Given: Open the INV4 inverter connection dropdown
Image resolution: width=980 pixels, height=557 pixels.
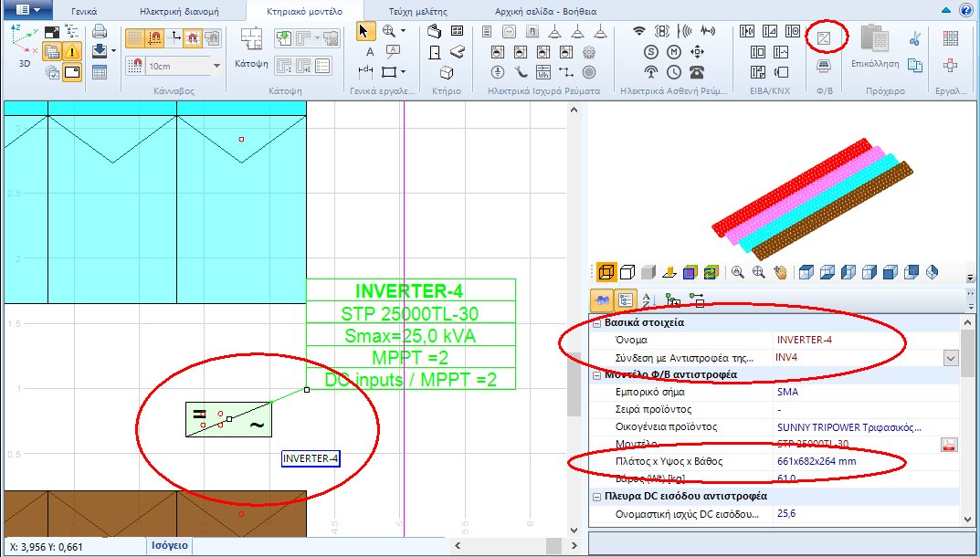Looking at the screenshot, I should click(951, 357).
